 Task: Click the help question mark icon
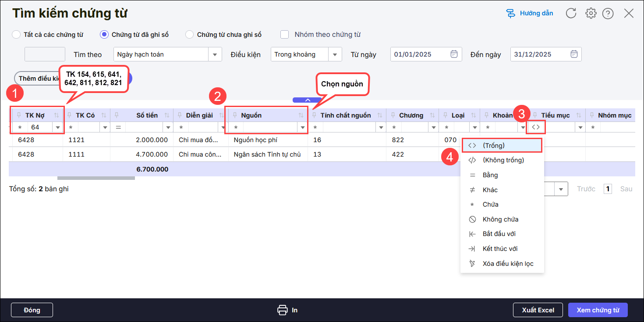click(x=608, y=14)
